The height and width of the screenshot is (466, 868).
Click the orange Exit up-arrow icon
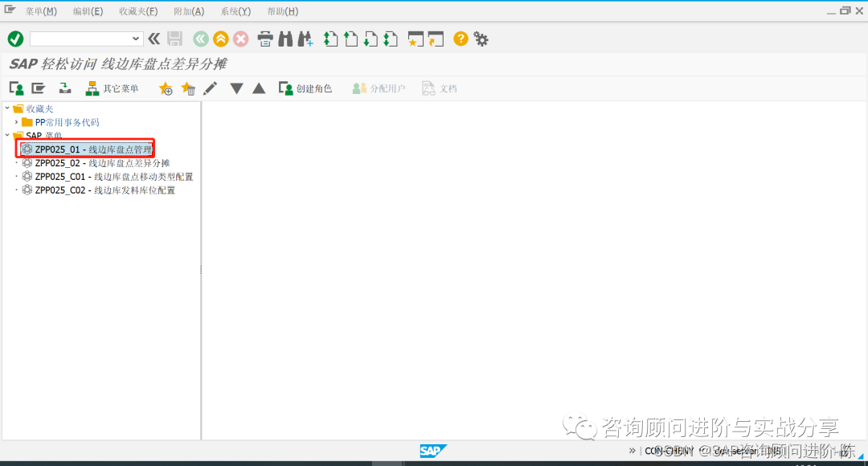[220, 39]
